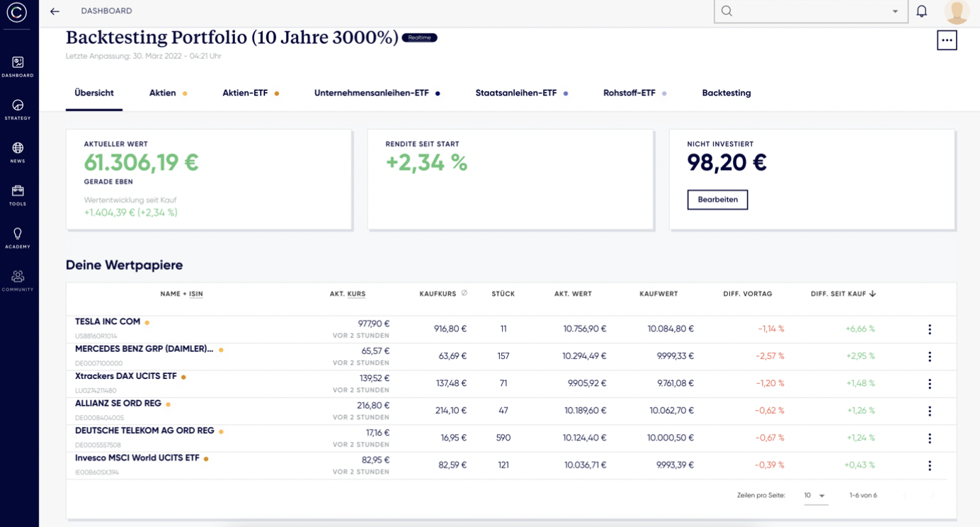980x527 pixels.
Task: Select the Übersicht tab
Action: [94, 93]
